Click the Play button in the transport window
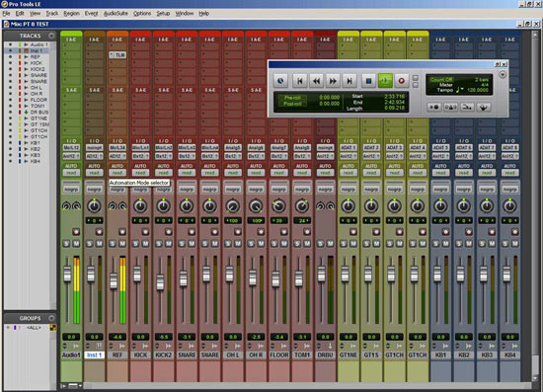 [385, 81]
